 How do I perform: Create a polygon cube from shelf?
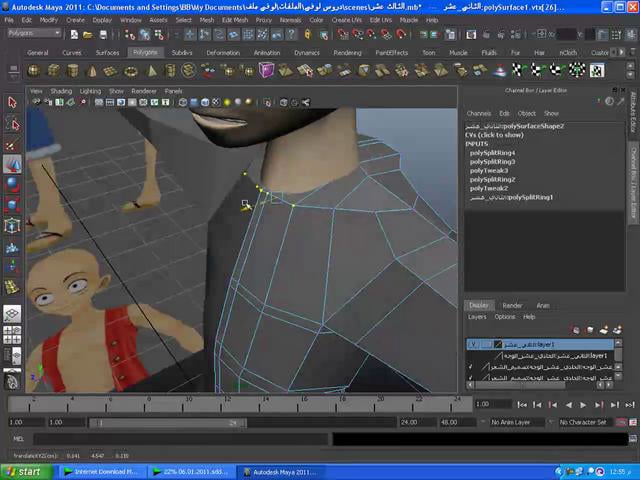(53, 71)
